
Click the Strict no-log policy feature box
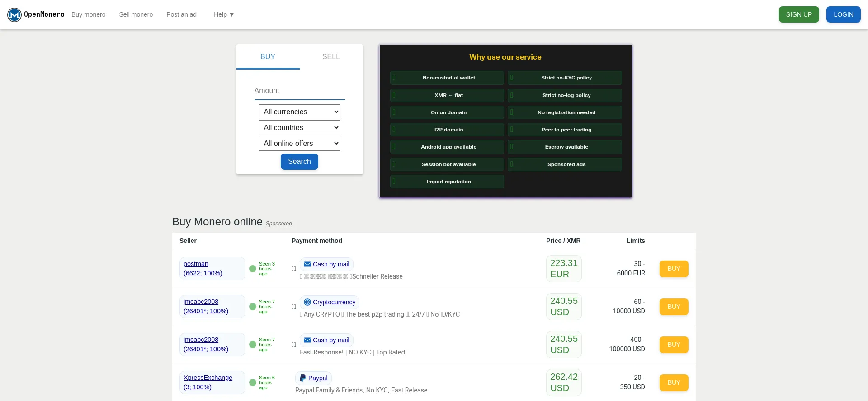[x=565, y=95]
